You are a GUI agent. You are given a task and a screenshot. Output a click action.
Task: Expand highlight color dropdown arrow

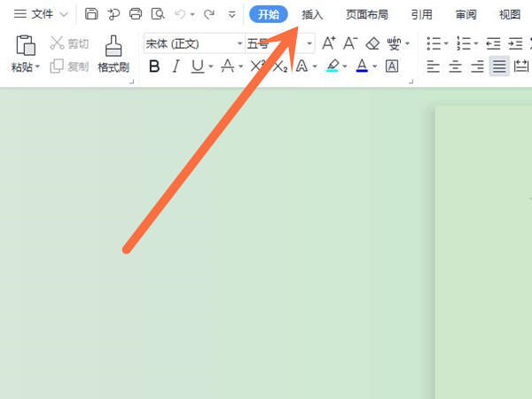pyautogui.click(x=345, y=66)
